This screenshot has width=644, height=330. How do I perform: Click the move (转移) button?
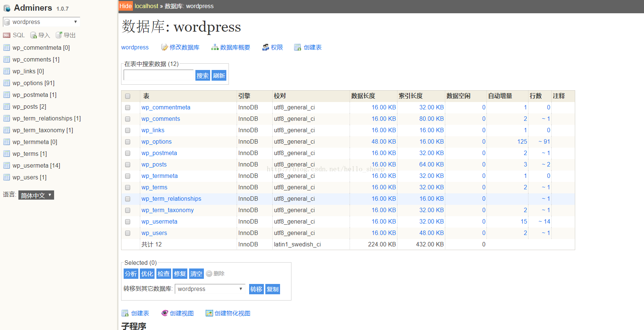click(x=256, y=289)
